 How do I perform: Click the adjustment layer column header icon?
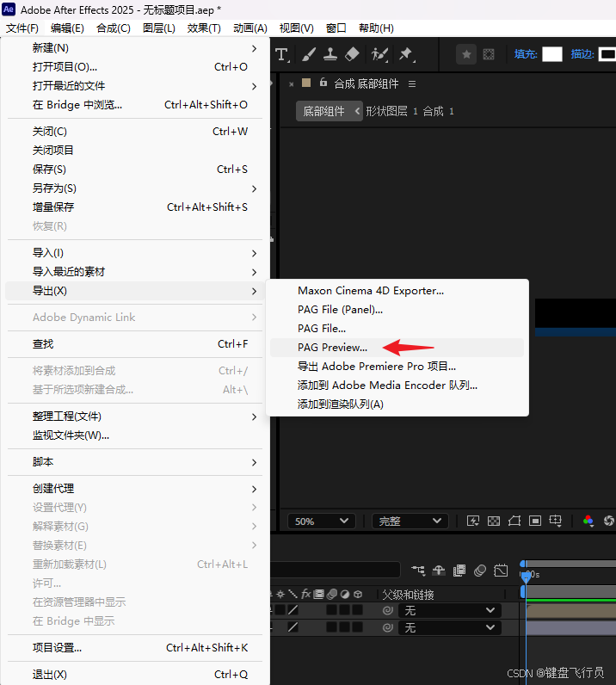(345, 594)
